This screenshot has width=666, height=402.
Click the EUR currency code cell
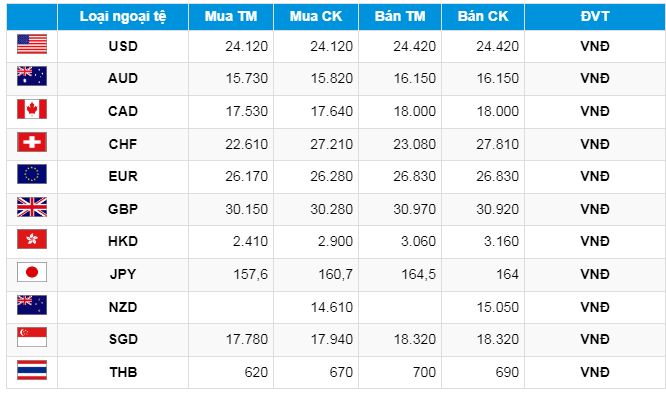[x=122, y=175]
